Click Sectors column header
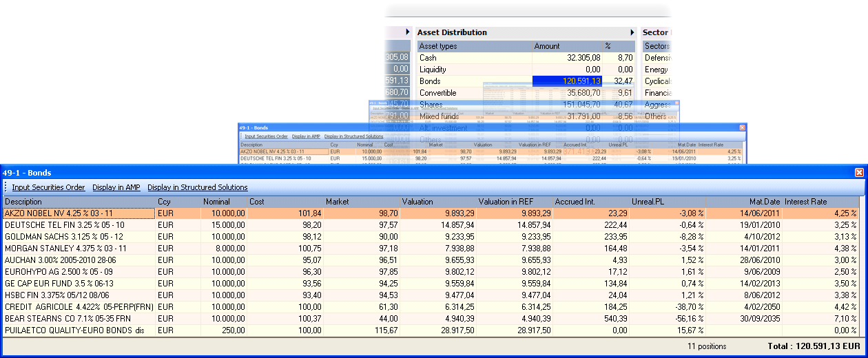Viewport: 868px width, 358px height. coord(657,46)
